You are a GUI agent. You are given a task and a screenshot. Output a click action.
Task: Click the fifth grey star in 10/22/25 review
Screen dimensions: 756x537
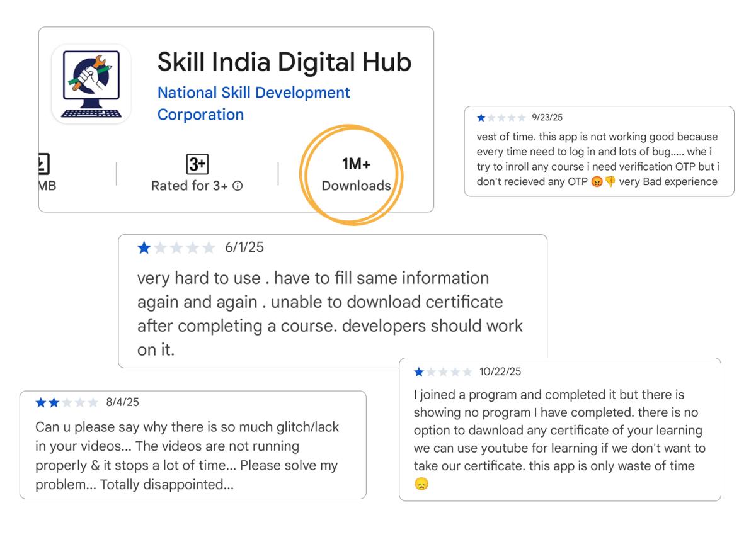click(467, 372)
